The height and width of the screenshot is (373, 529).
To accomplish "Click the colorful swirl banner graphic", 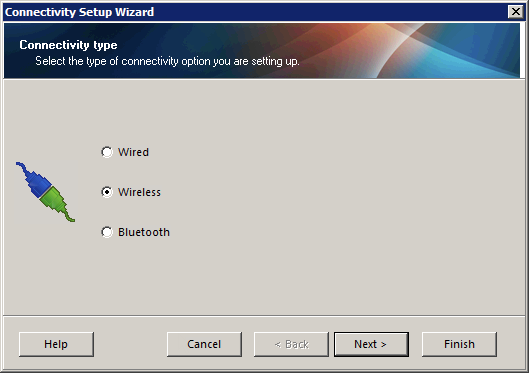I will click(x=422, y=51).
